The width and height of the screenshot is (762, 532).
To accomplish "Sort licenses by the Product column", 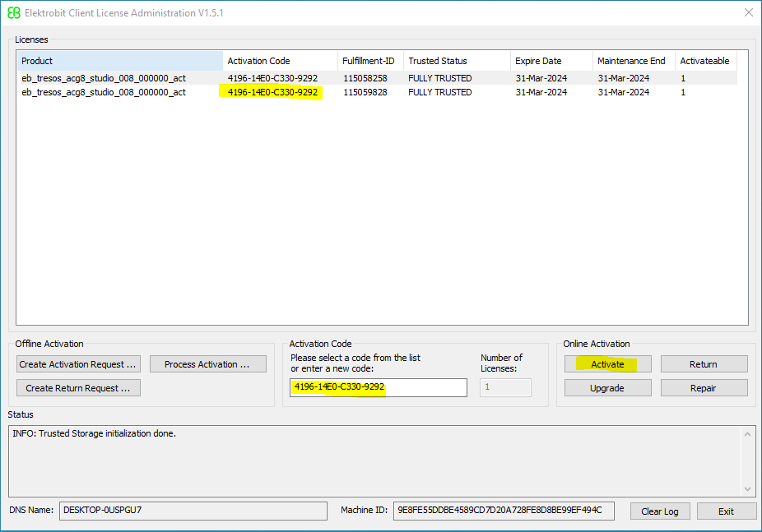I will click(x=119, y=60).
